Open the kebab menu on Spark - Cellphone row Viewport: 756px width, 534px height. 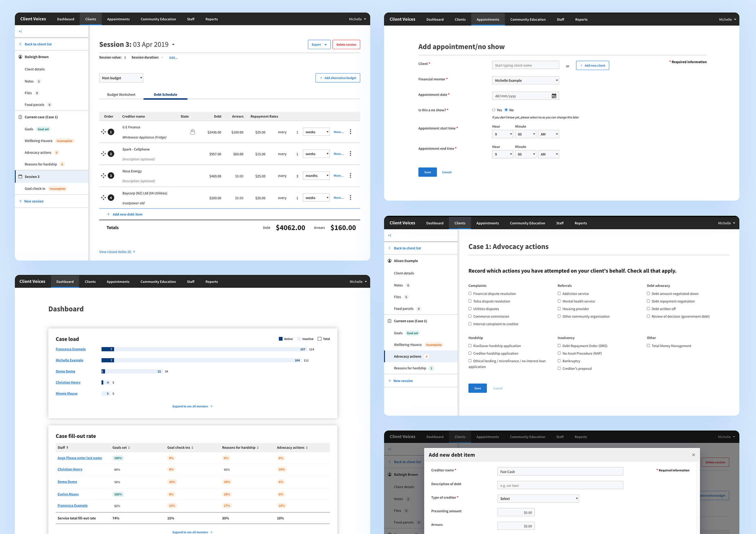coord(350,154)
